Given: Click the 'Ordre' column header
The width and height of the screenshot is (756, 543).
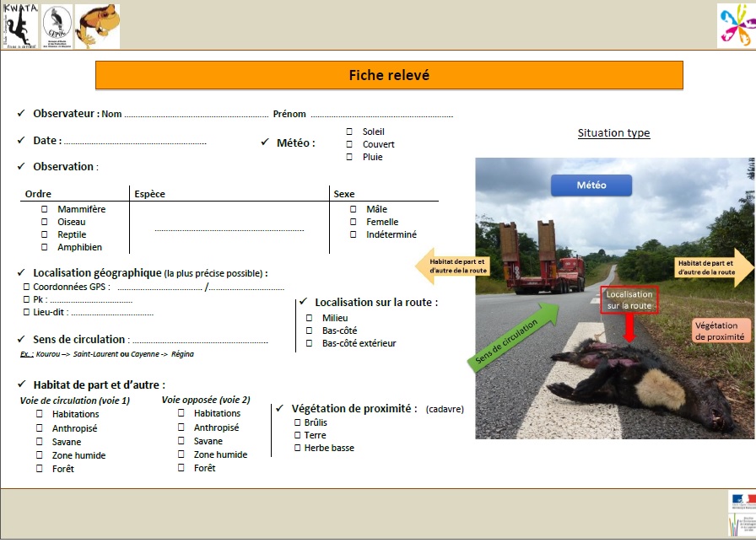Looking at the screenshot, I should [38, 194].
